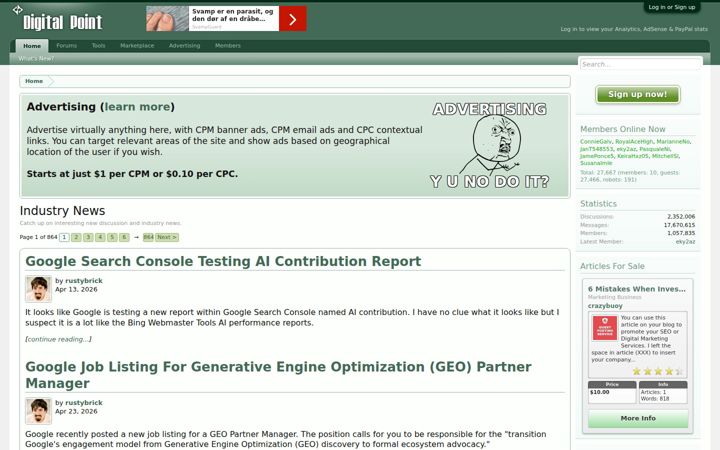Click the Search input field
The width and height of the screenshot is (720, 450).
pos(640,64)
